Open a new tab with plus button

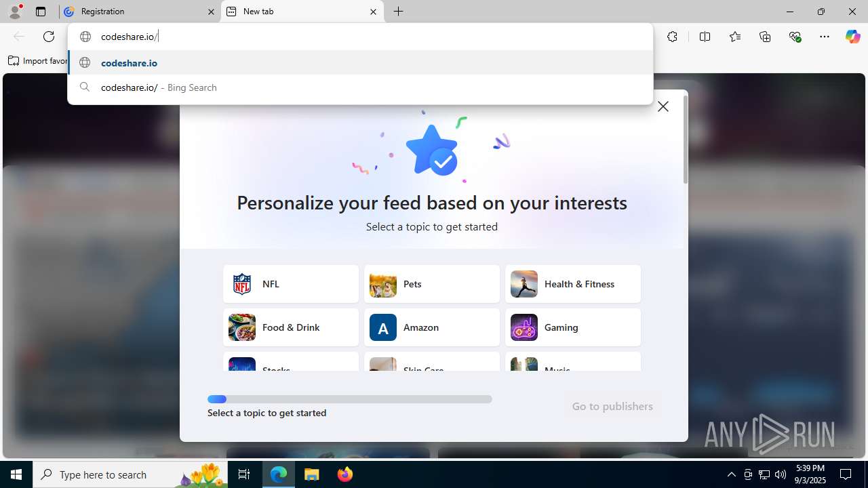[399, 12]
